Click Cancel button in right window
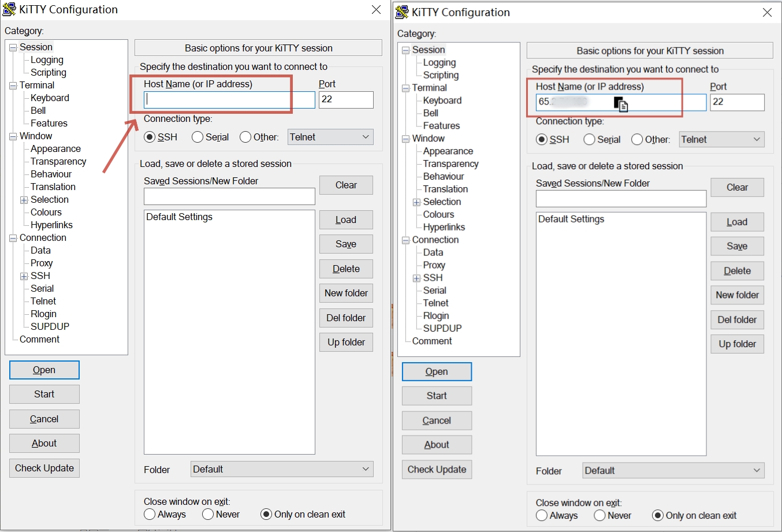The height and width of the screenshot is (532, 782). 437,421
